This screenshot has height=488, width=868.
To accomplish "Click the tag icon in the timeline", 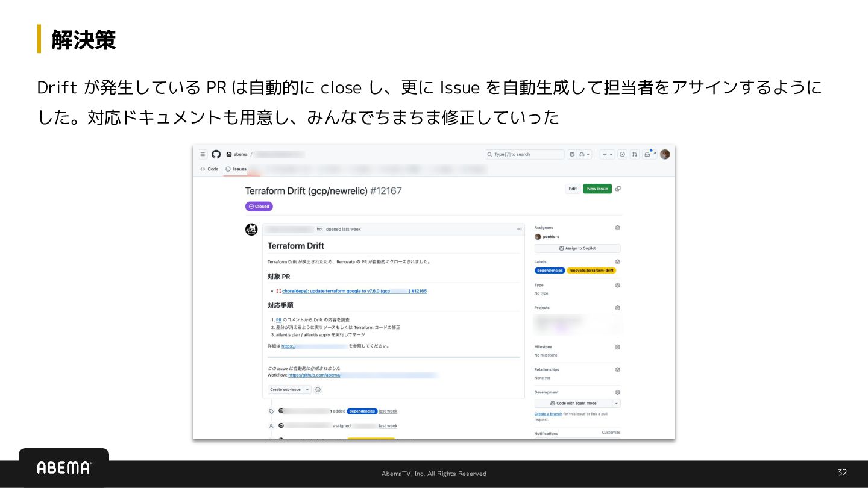I will tap(271, 411).
